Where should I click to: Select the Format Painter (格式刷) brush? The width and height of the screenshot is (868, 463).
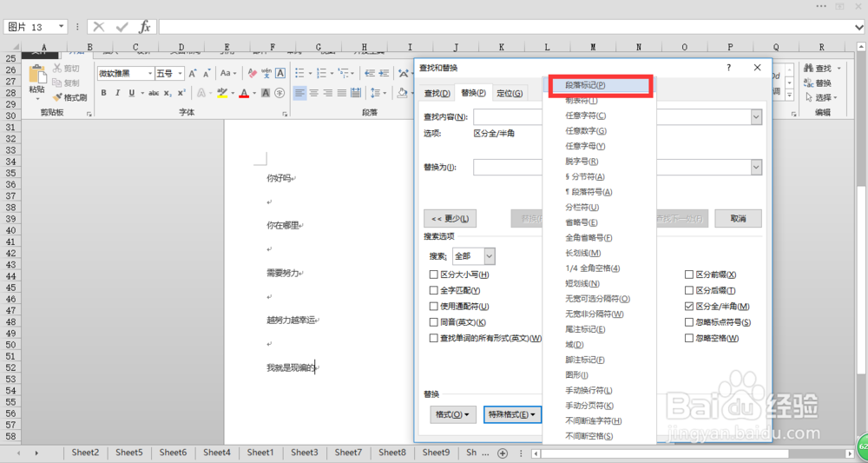57,97
